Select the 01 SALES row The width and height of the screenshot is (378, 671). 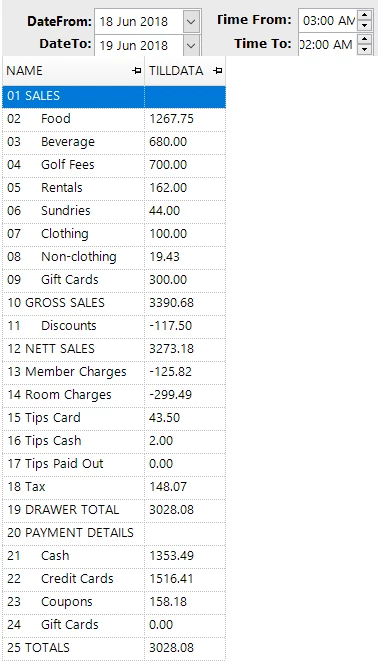pyautogui.click(x=114, y=96)
